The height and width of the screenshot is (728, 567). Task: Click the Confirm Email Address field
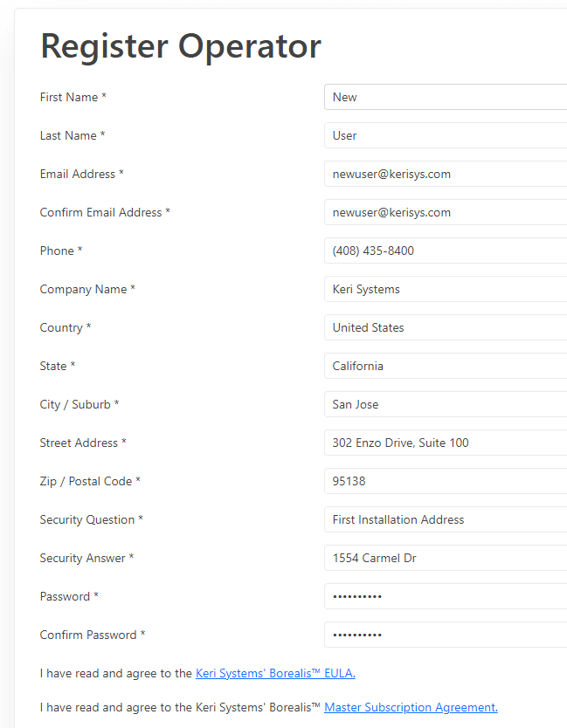(x=446, y=212)
